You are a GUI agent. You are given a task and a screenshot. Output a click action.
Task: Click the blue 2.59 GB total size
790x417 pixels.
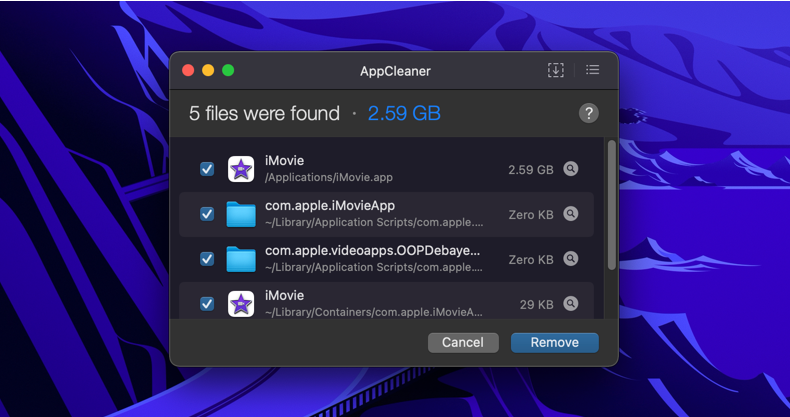(404, 113)
